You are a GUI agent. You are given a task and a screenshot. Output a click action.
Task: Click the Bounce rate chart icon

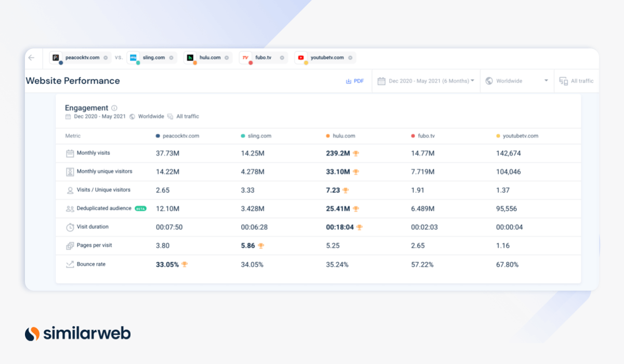click(x=70, y=264)
